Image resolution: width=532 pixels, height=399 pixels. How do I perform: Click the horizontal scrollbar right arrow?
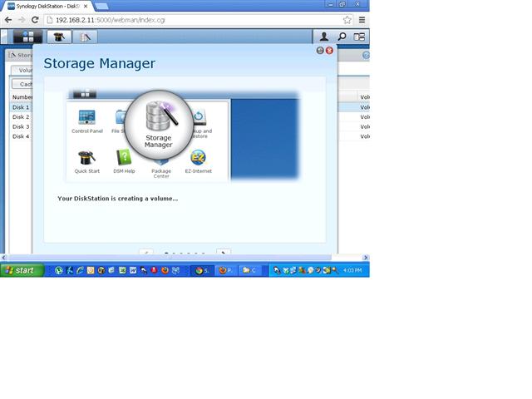(x=366, y=258)
